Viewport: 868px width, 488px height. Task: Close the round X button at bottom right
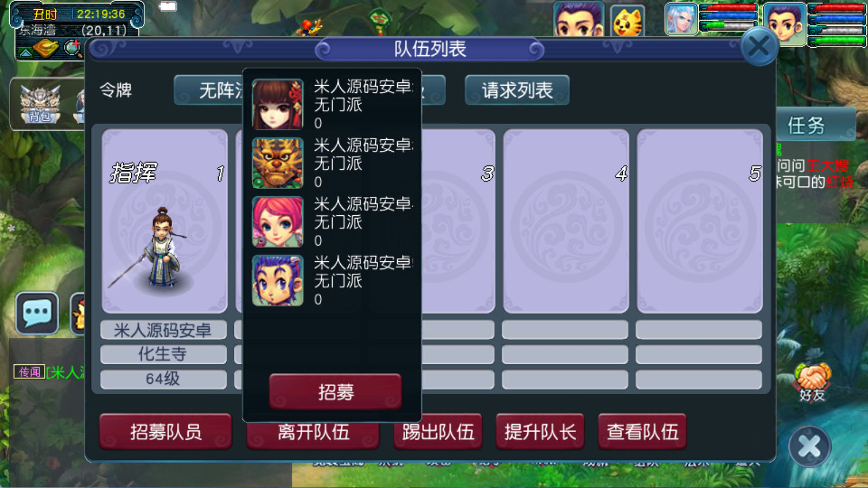tap(809, 447)
